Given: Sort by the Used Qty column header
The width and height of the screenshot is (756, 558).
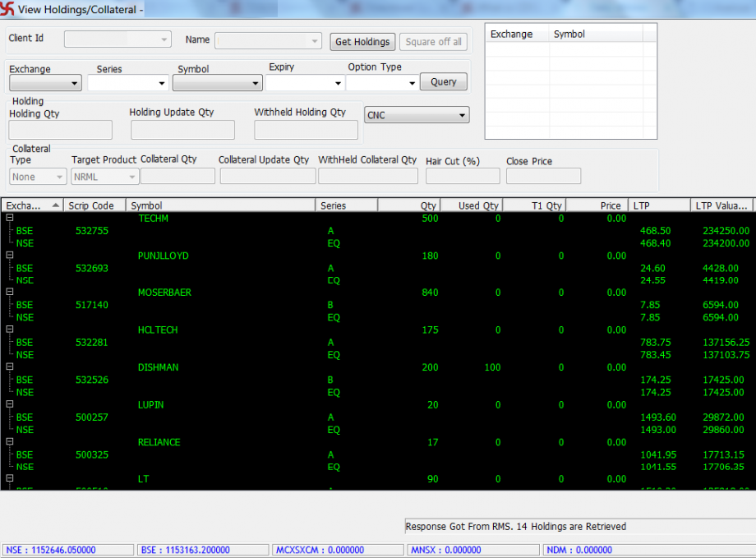Looking at the screenshot, I should [472, 205].
